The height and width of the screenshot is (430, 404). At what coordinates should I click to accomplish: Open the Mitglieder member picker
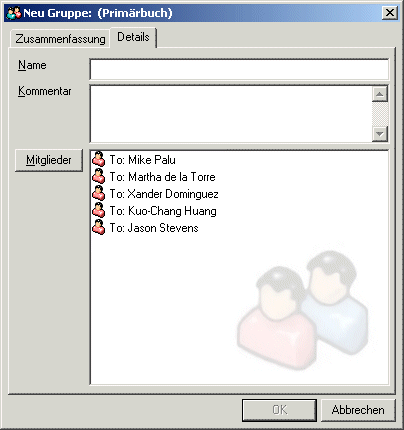point(49,160)
